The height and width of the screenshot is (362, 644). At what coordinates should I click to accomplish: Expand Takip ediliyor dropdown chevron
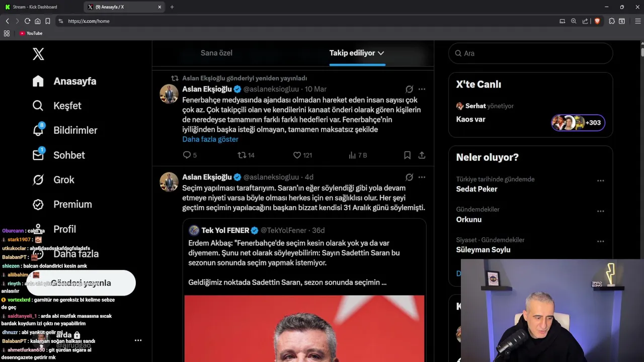[381, 53]
